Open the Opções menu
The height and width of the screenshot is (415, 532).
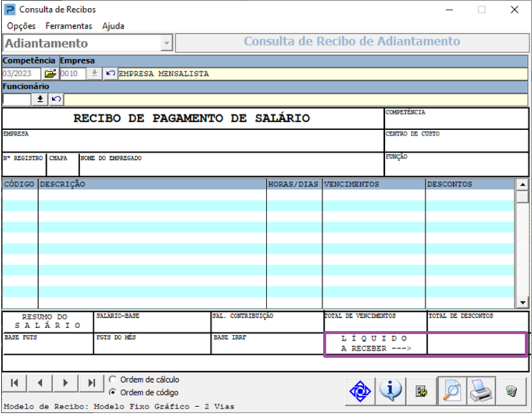click(x=21, y=26)
